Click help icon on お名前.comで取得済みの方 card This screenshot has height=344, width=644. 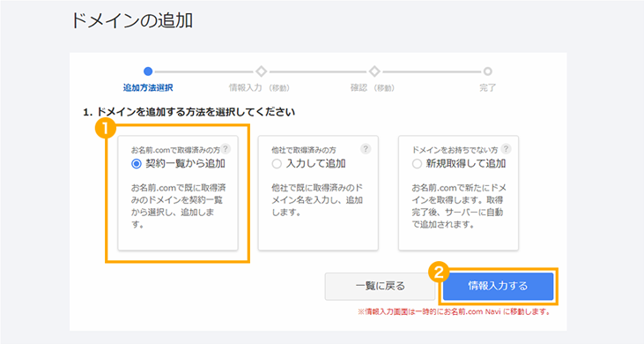point(226,149)
